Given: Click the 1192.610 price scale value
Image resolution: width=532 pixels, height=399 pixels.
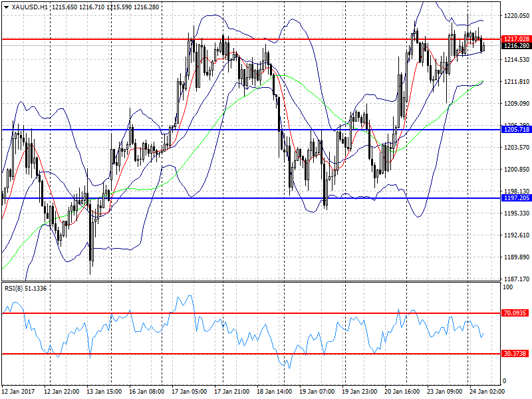Looking at the screenshot, I should pos(517,235).
